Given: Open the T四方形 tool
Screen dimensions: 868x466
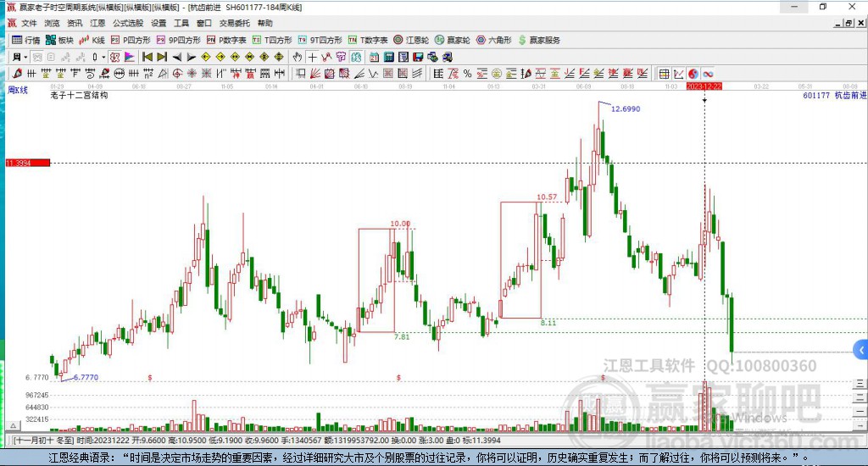Looking at the screenshot, I should click(272, 40).
